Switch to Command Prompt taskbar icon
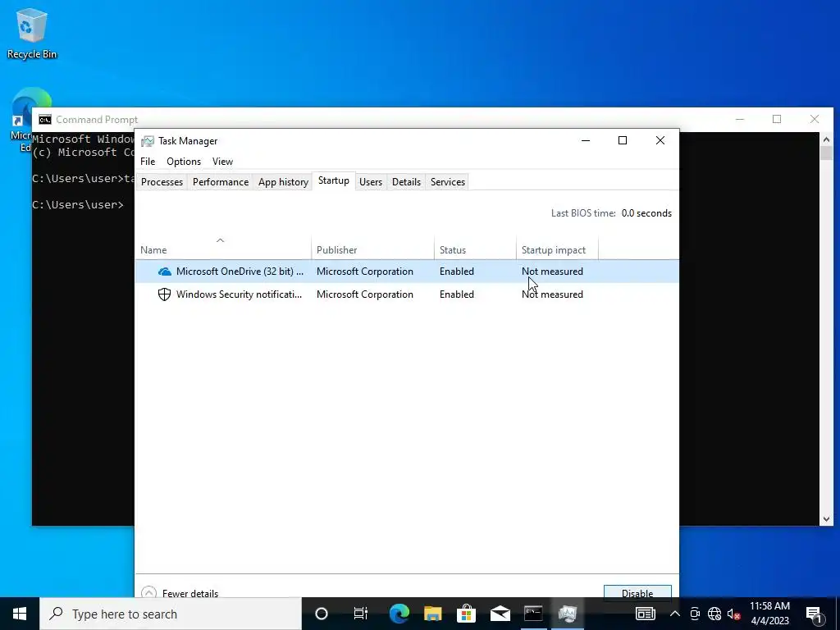The height and width of the screenshot is (630, 840). point(533,614)
